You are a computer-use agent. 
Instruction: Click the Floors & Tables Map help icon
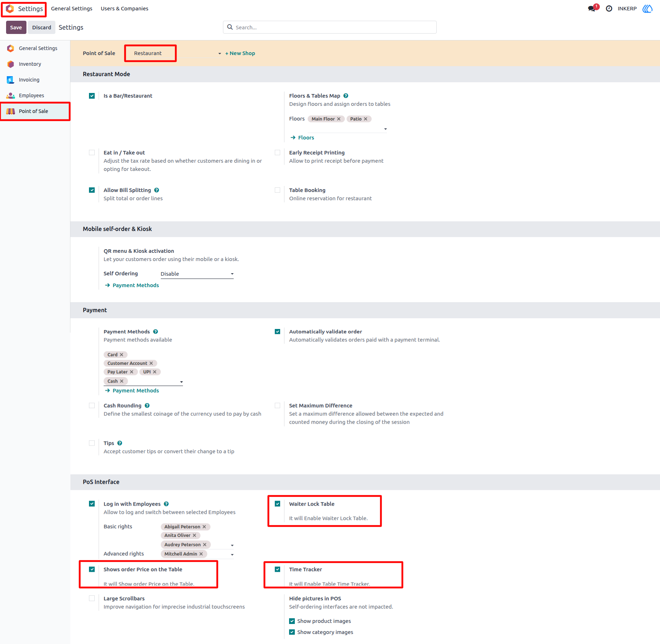click(346, 96)
